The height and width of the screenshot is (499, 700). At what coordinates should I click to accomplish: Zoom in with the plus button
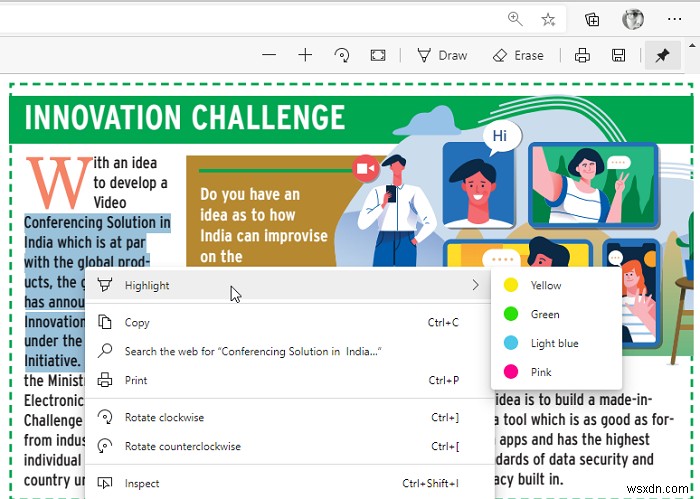point(305,55)
